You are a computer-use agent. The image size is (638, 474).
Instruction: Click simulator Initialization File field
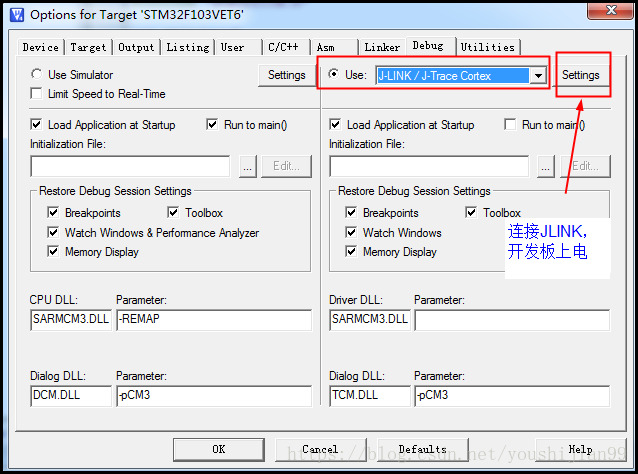coord(130,166)
